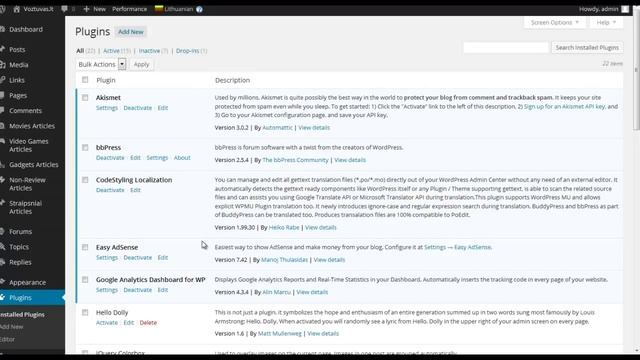Open The bbPress Community author link
Screen dimensions: 640x360
click(296, 160)
